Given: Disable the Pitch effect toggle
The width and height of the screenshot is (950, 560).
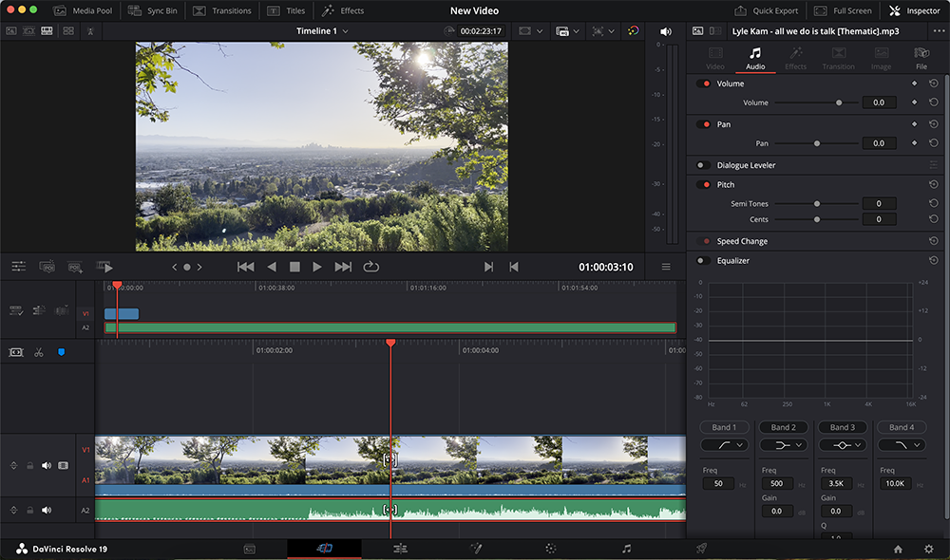Looking at the screenshot, I should pyautogui.click(x=703, y=184).
